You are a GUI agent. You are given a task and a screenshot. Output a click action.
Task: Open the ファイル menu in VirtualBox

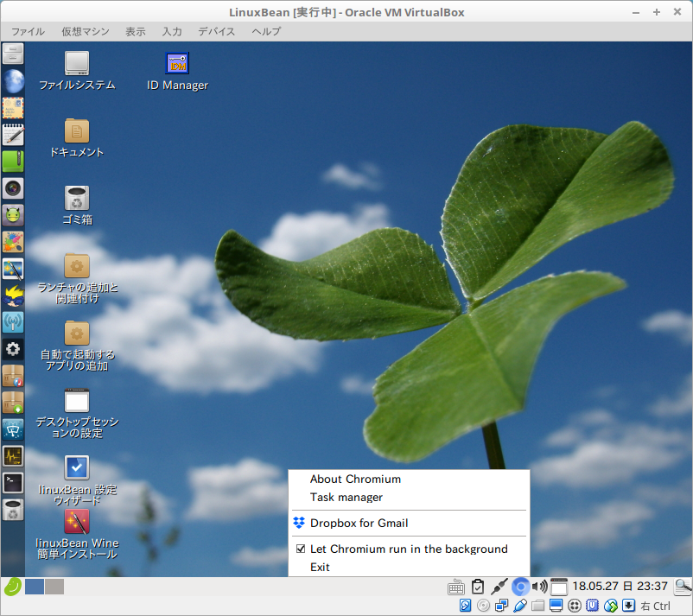coord(28,31)
